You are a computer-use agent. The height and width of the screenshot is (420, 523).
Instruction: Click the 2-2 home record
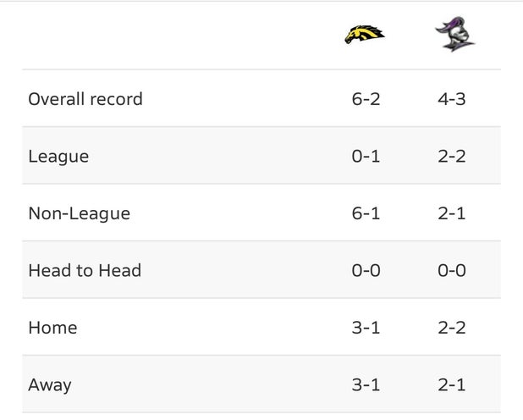tap(452, 328)
